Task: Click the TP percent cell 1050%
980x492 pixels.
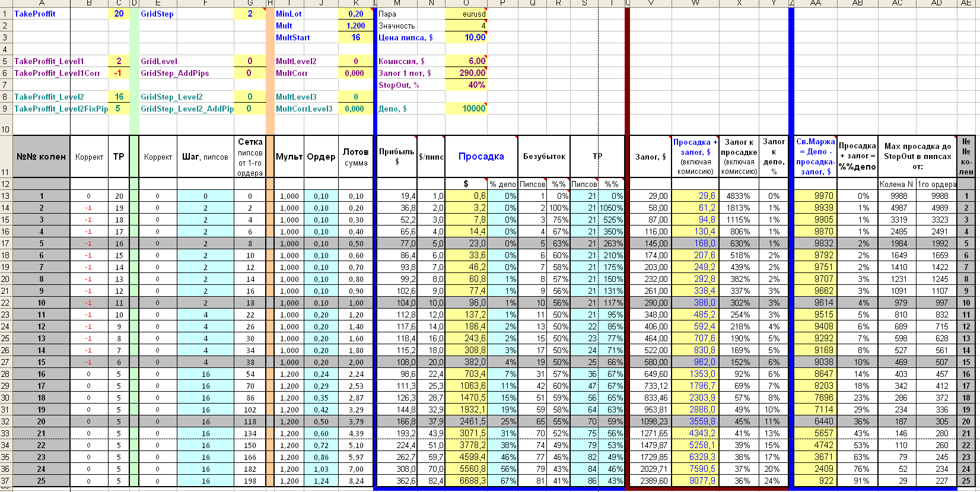Action: point(612,208)
